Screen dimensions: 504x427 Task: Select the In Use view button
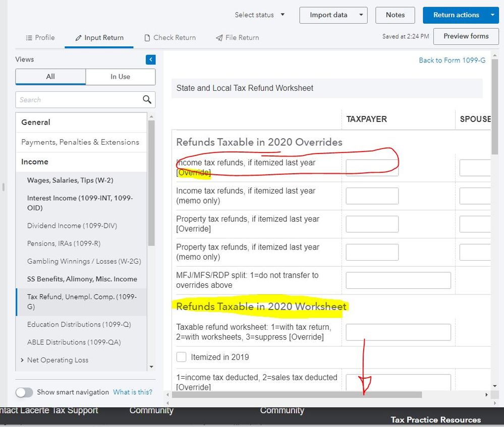point(120,77)
